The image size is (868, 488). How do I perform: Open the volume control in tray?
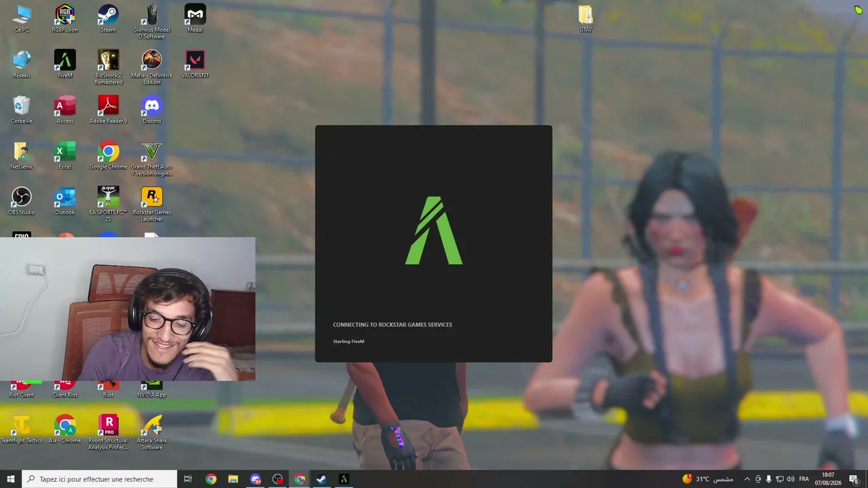[791, 479]
